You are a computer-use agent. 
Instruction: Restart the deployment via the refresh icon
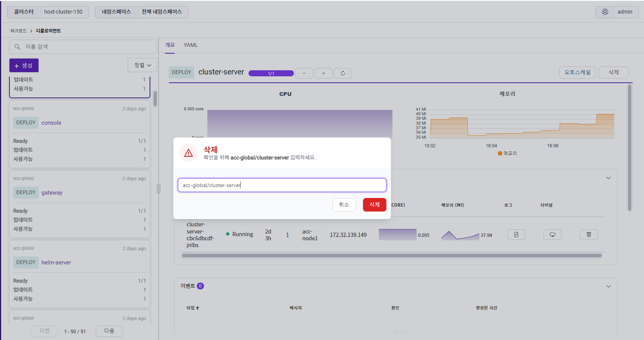coord(343,73)
